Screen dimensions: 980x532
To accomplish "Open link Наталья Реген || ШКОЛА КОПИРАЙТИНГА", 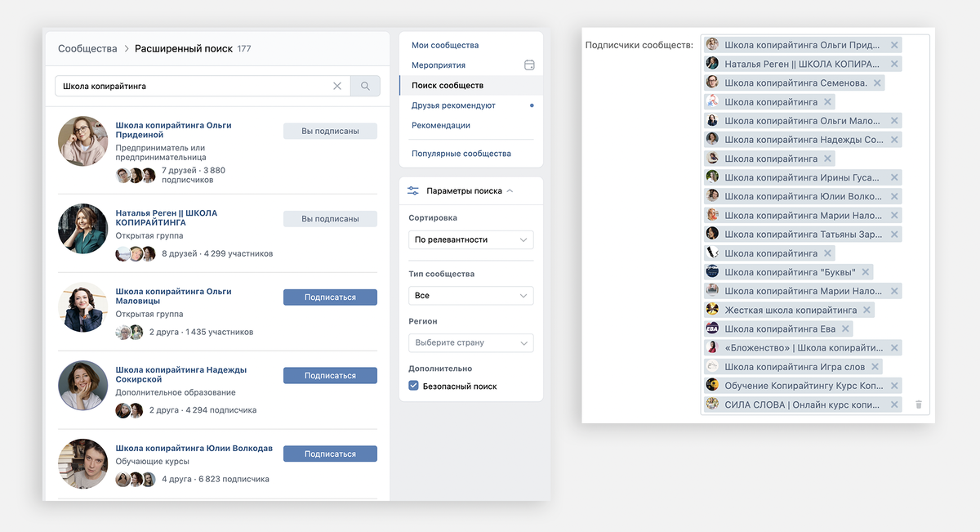I will pyautogui.click(x=167, y=217).
